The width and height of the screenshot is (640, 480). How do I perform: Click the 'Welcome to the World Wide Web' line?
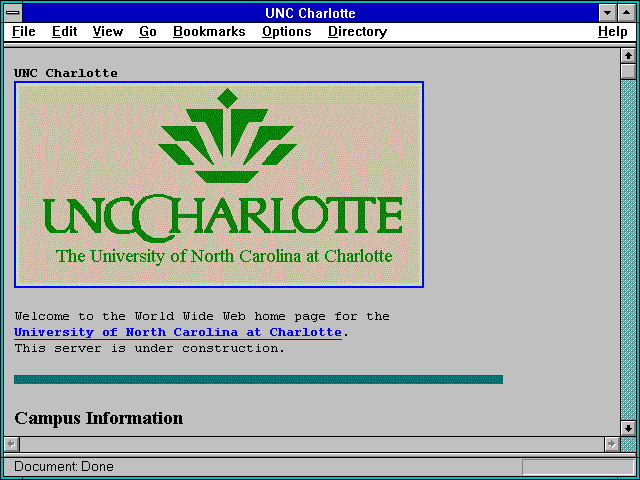click(x=202, y=317)
